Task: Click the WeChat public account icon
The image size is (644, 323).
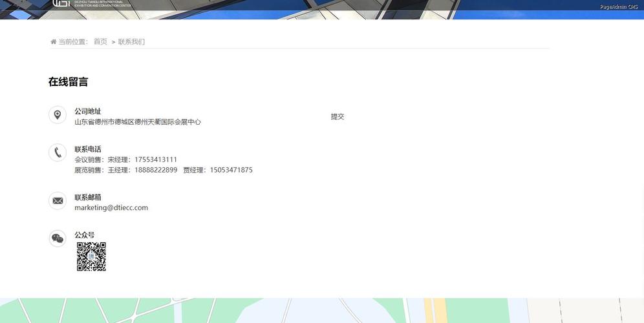Action: (58, 238)
